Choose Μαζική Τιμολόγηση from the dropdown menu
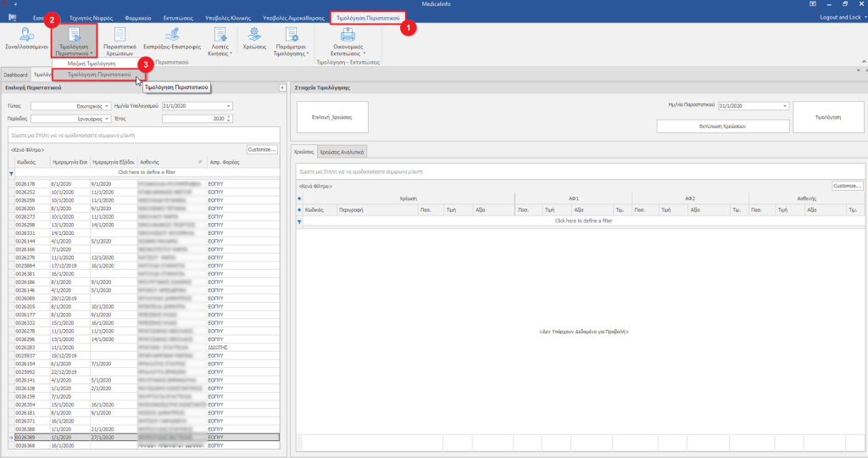The width and height of the screenshot is (868, 458). coord(92,64)
